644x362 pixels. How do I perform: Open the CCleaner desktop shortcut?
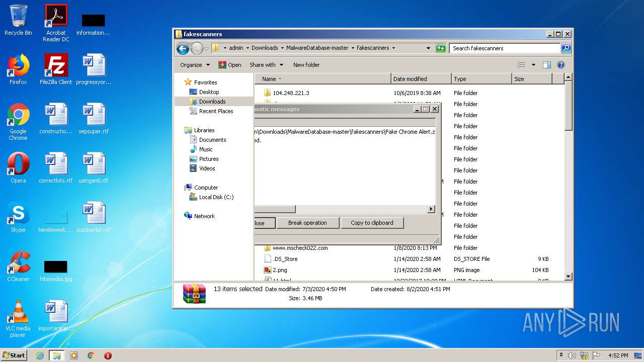18,266
